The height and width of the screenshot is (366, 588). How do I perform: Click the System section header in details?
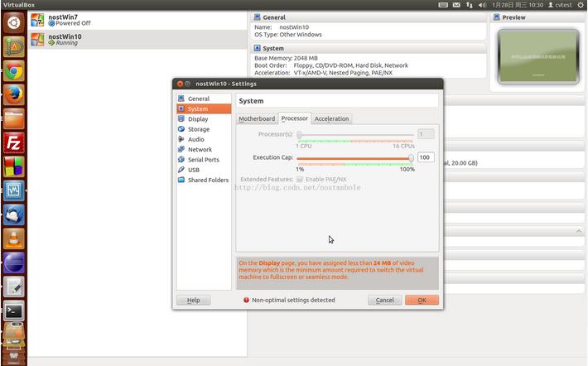coord(369,48)
